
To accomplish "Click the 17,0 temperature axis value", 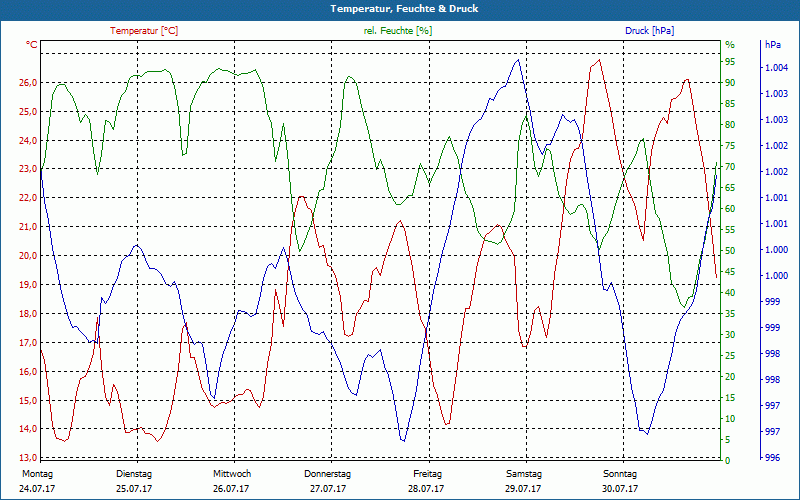I will (x=29, y=342).
